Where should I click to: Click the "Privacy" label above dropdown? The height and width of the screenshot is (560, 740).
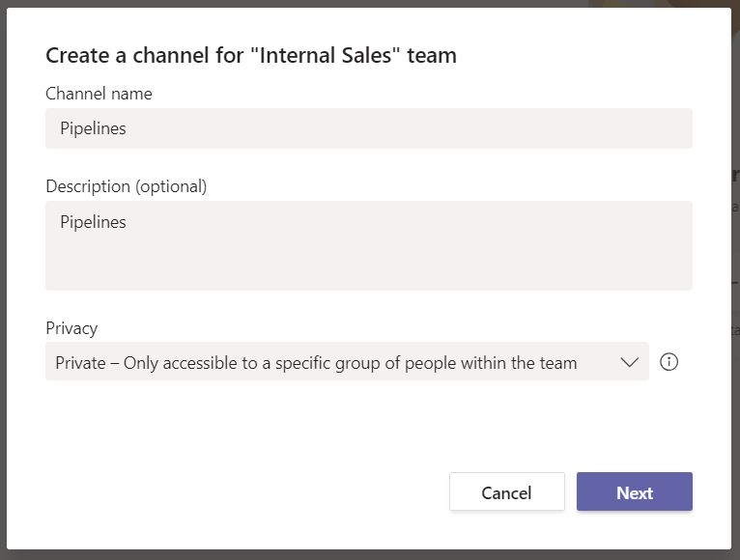(71, 328)
